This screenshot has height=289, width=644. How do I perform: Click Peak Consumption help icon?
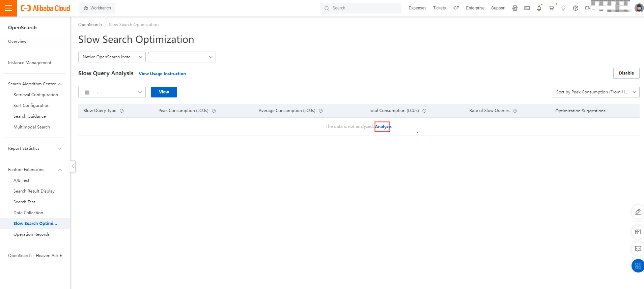tap(214, 111)
